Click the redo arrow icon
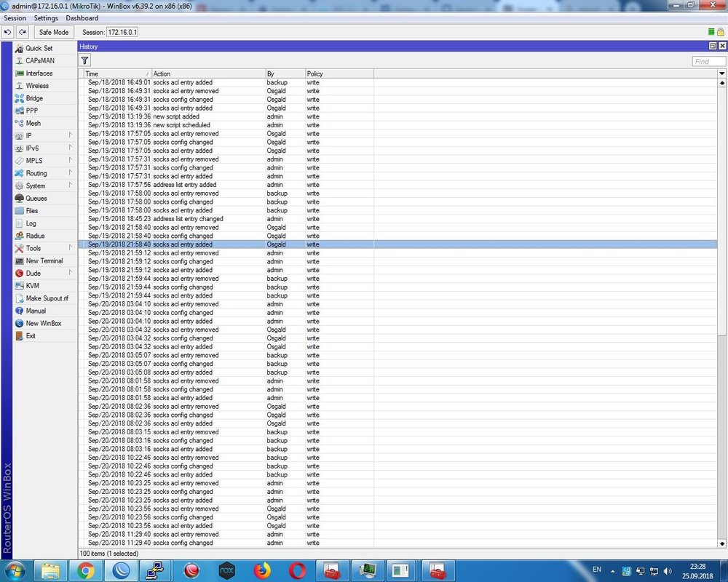 coord(23,32)
